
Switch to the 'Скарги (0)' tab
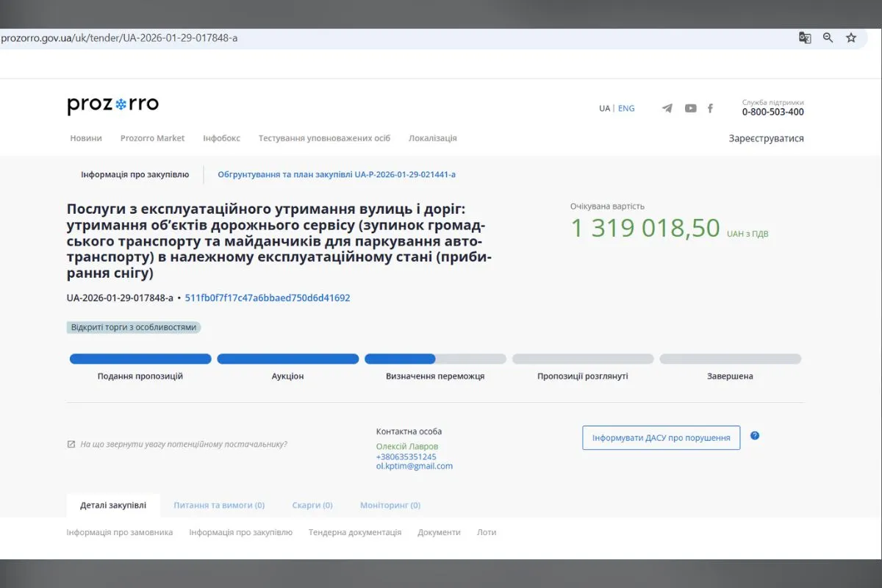click(x=312, y=505)
